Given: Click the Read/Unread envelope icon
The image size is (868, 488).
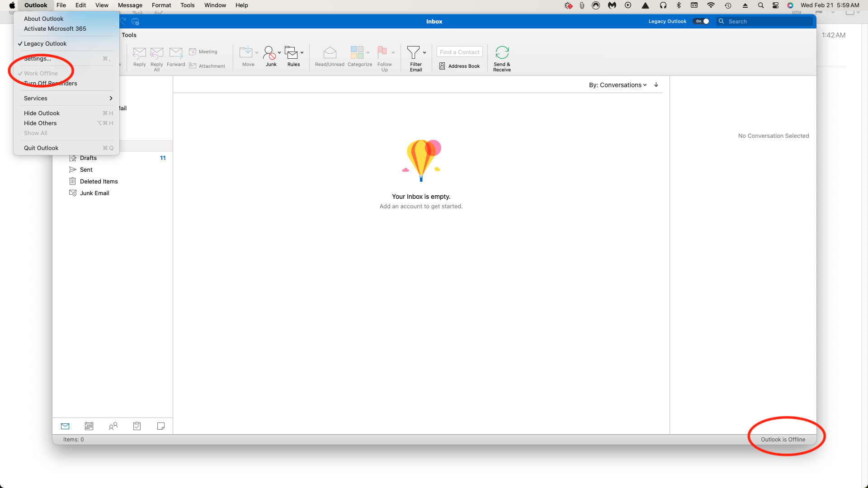Looking at the screenshot, I should (330, 52).
